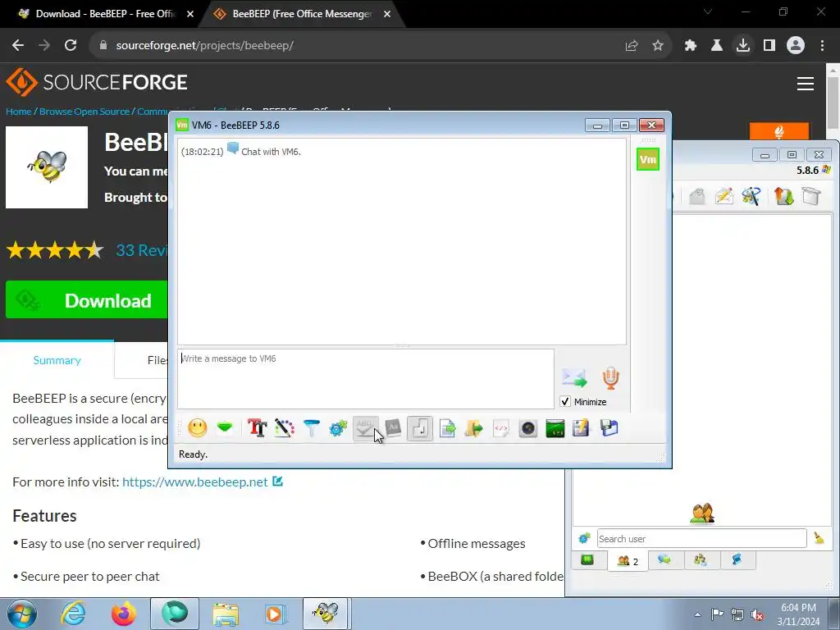Click the Browse Open Source breadcrumb
840x630 pixels.
[x=84, y=112]
